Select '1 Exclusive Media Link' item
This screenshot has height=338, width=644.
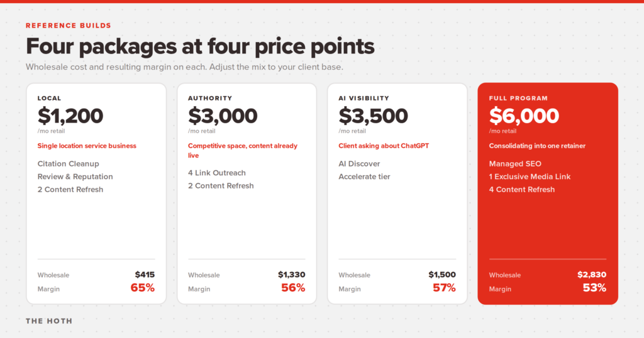[530, 177]
